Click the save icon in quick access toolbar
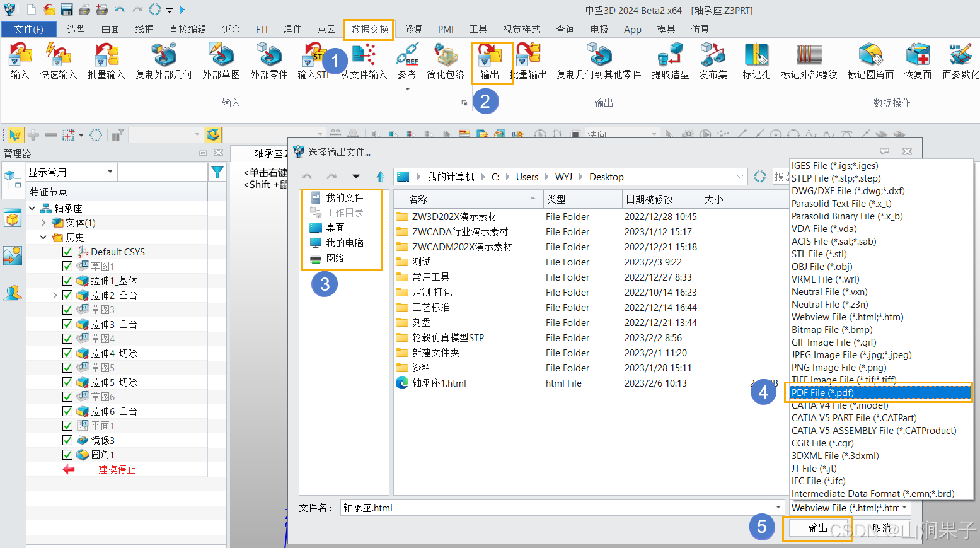This screenshot has height=548, width=980. click(x=66, y=9)
